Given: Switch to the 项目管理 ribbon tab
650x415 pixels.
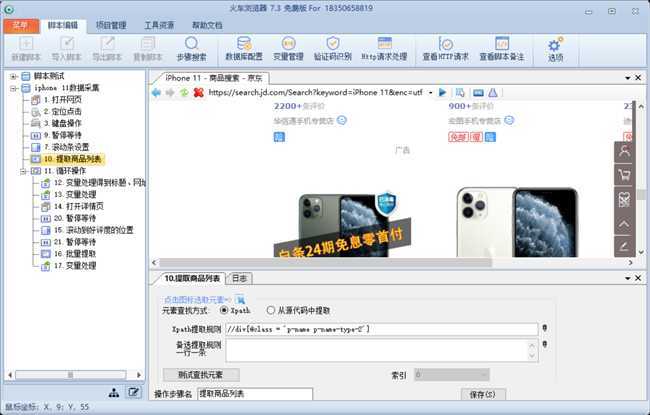Looking at the screenshot, I should [111, 25].
